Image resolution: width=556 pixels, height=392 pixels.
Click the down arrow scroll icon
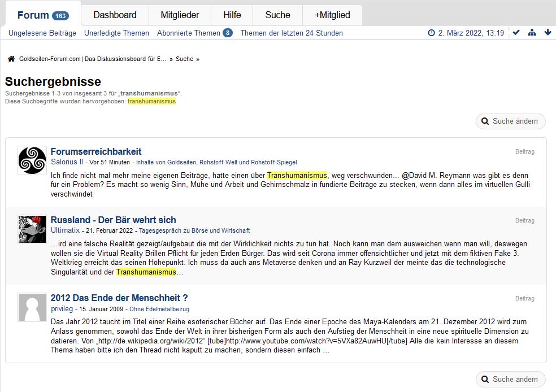coord(548,33)
